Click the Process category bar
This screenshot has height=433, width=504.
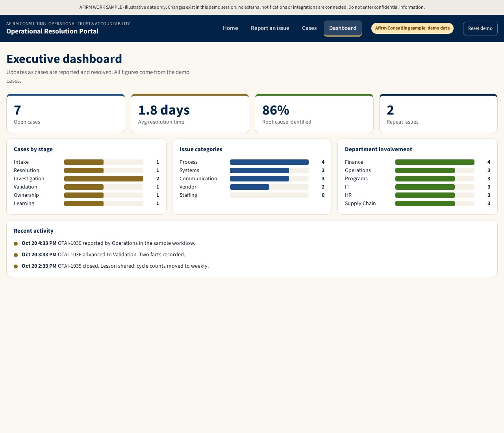[x=269, y=162]
